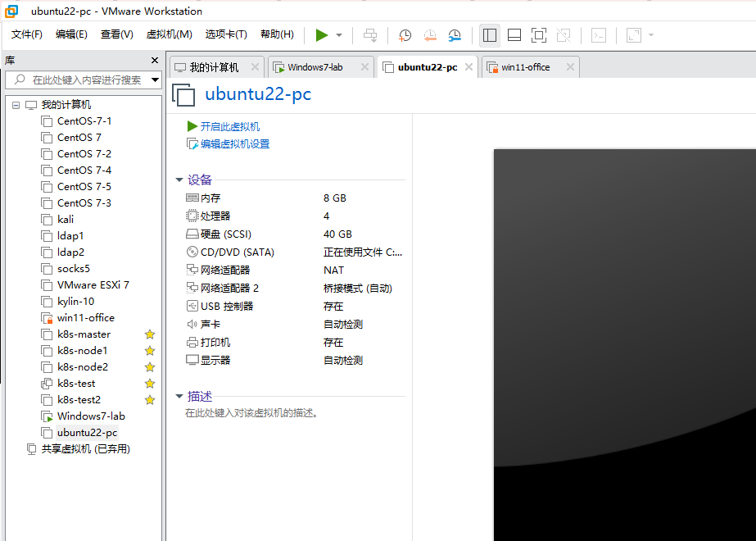
Task: Close the 库 library panel
Action: [x=155, y=61]
